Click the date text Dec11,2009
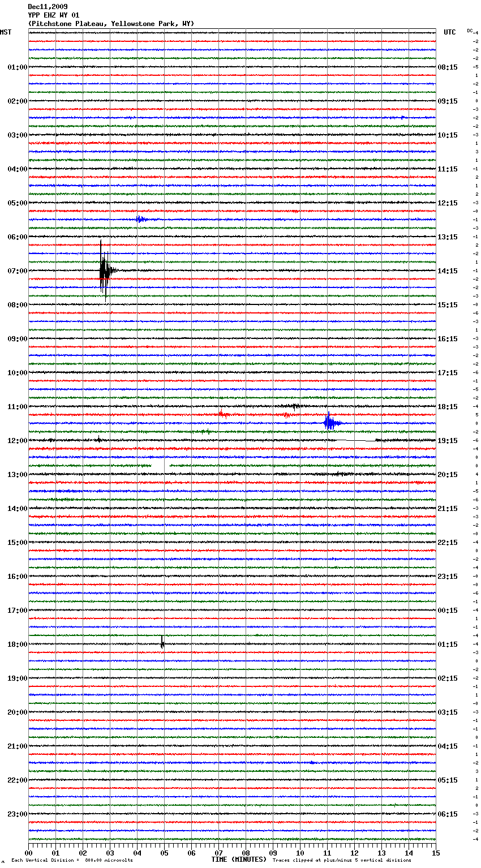Screen dimensions: 481x868 (x=48, y=7)
